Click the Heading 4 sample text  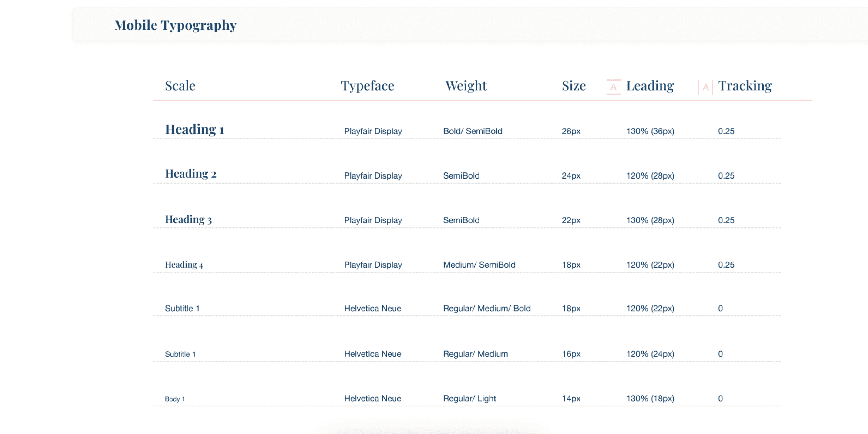pyautogui.click(x=184, y=265)
